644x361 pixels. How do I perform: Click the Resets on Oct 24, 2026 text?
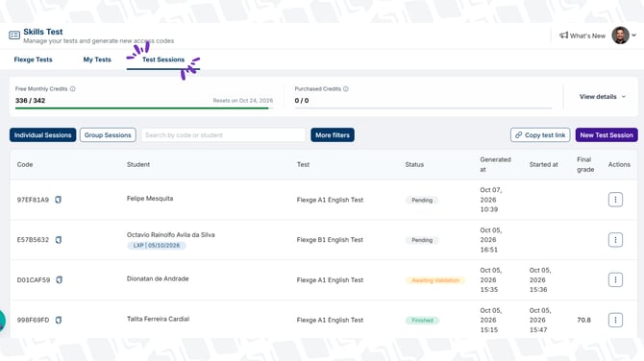(243, 101)
